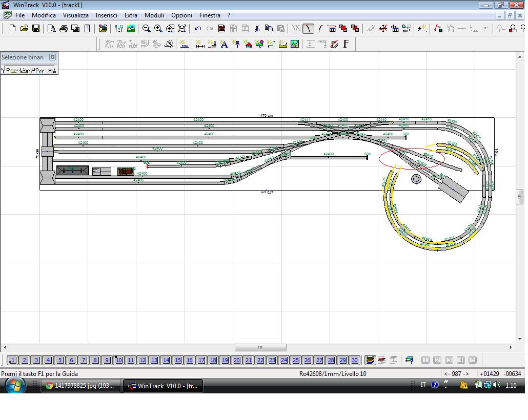Open the Moduli menu
528x420 pixels.
(x=154, y=15)
